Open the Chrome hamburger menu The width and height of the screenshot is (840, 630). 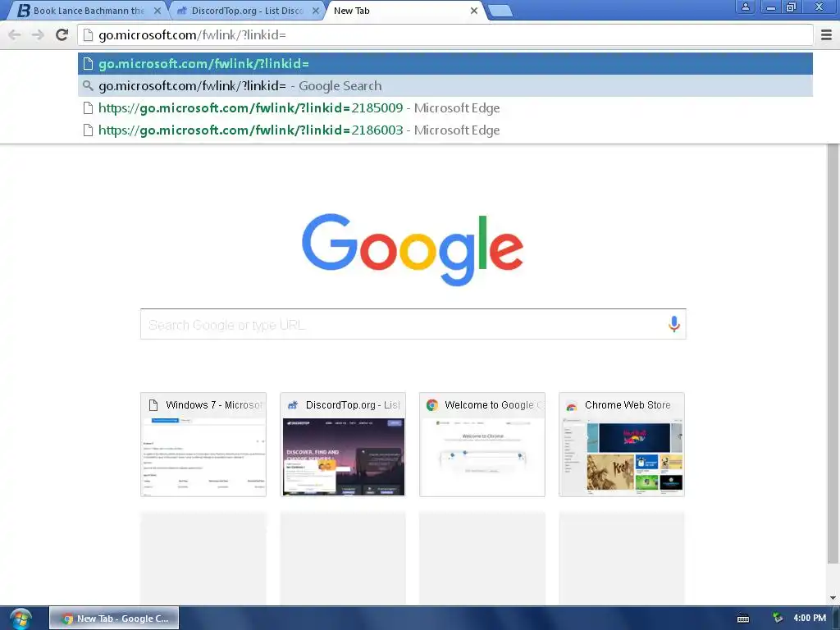tap(826, 34)
